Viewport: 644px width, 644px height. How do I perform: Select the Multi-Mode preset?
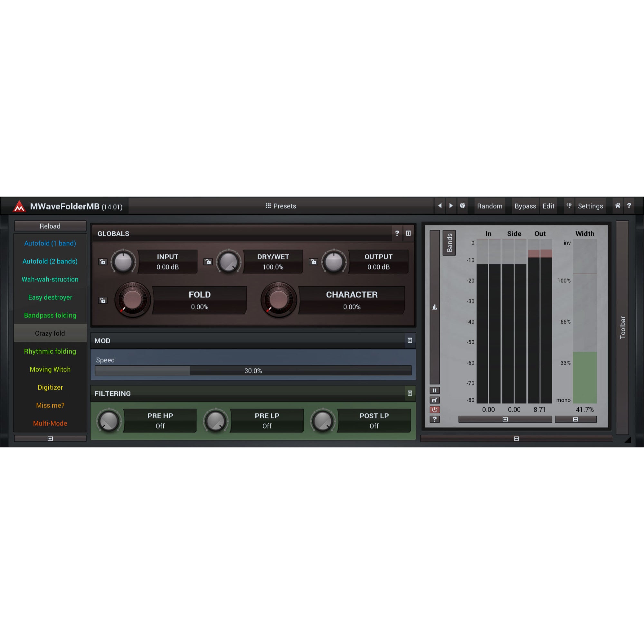pyautogui.click(x=50, y=423)
